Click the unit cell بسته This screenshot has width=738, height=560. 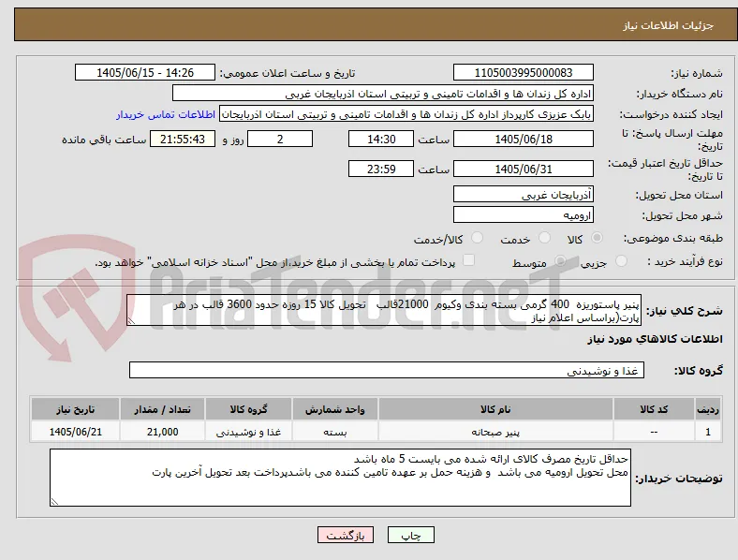(334, 432)
